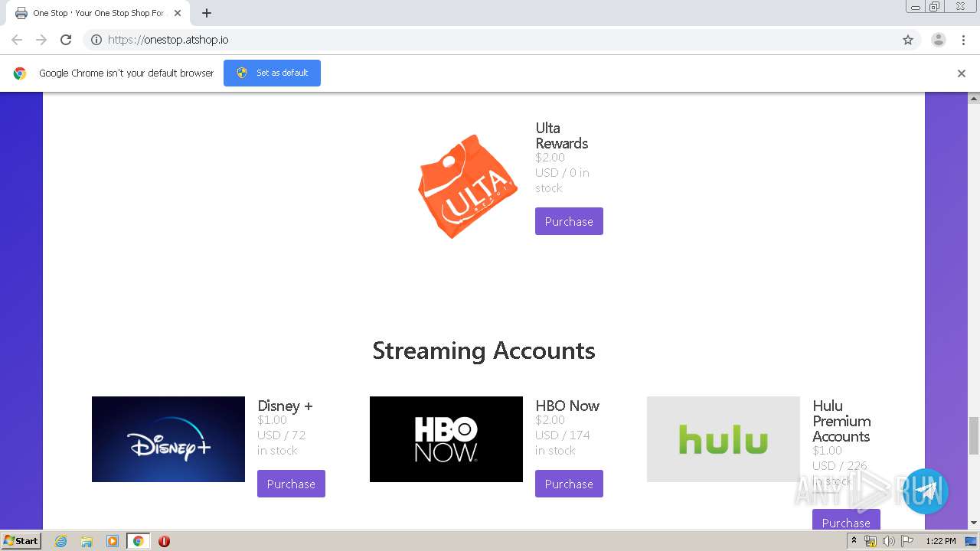
Task: Open Chrome's three-dot menu
Action: 964,40
